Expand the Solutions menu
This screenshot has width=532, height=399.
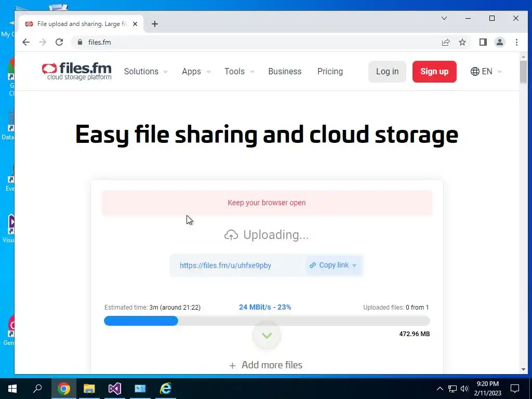click(x=146, y=71)
